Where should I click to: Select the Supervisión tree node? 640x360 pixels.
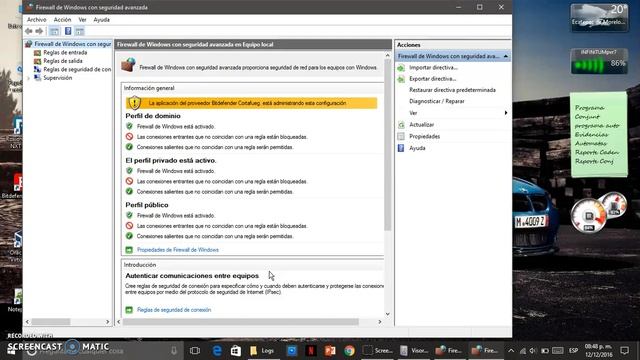pyautogui.click(x=58, y=78)
